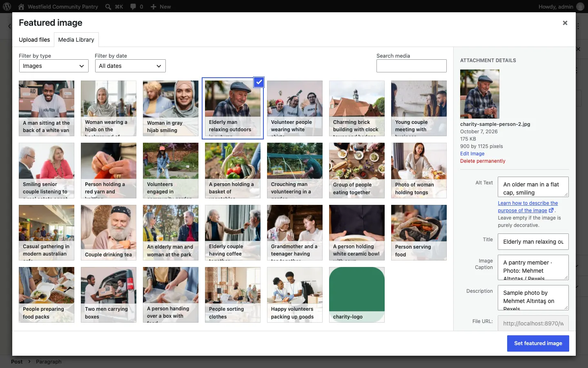
Task: Select 'People sorting clothes' image
Action: (233, 295)
